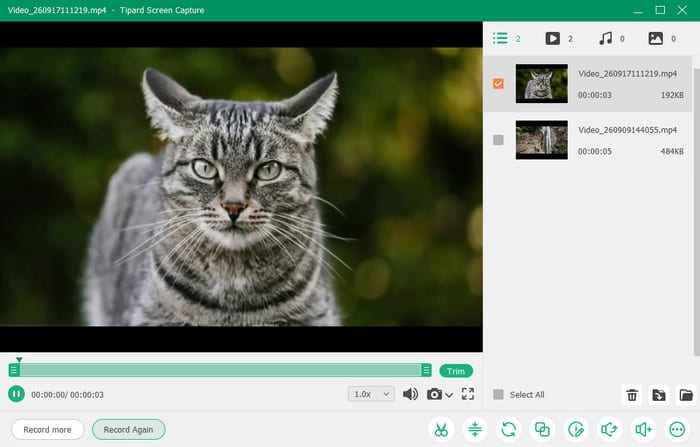The height and width of the screenshot is (447, 700).
Task: Click the recordings list scrollbar
Action: pyautogui.click(x=696, y=212)
